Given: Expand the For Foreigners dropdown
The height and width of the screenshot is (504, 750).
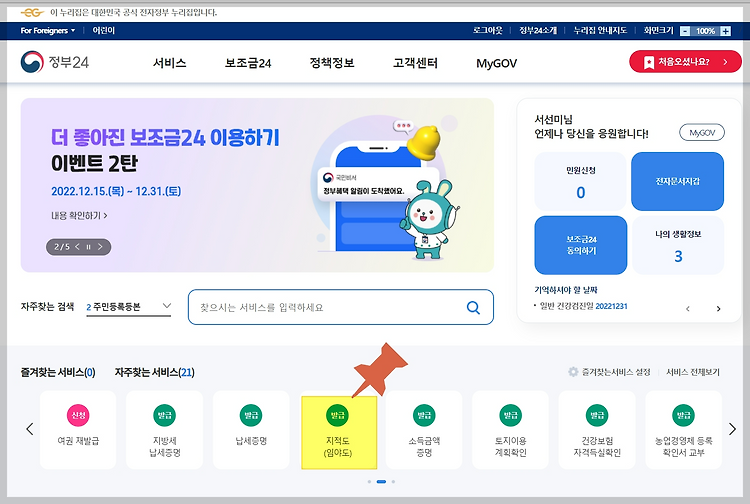Looking at the screenshot, I should pos(48,31).
